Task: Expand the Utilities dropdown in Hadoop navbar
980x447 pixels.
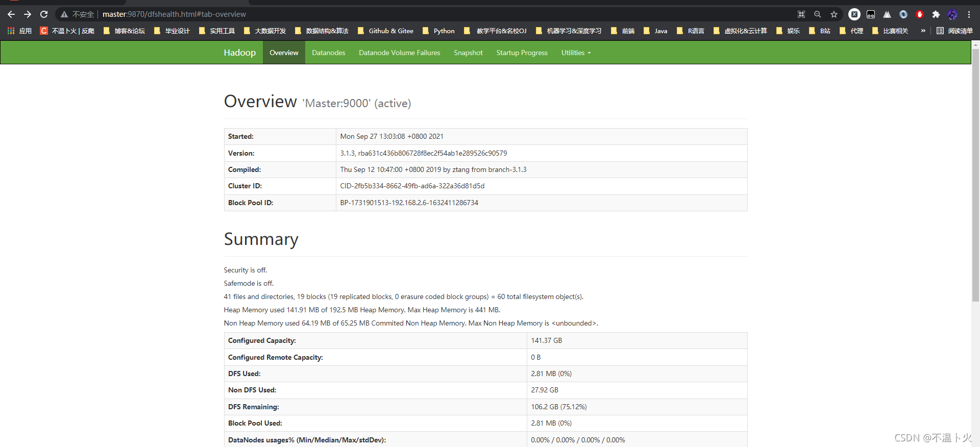Action: pyautogui.click(x=576, y=53)
